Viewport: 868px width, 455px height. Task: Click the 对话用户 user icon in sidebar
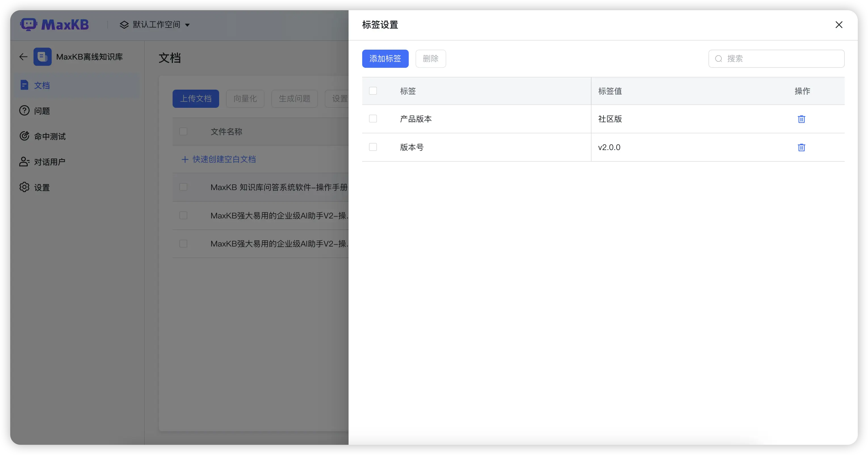point(24,162)
